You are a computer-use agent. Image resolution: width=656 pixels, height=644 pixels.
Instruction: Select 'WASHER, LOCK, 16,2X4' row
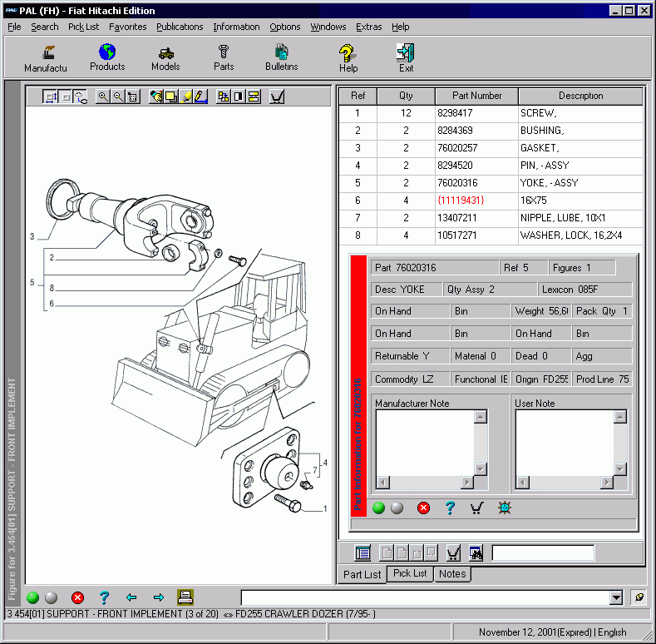click(x=491, y=235)
